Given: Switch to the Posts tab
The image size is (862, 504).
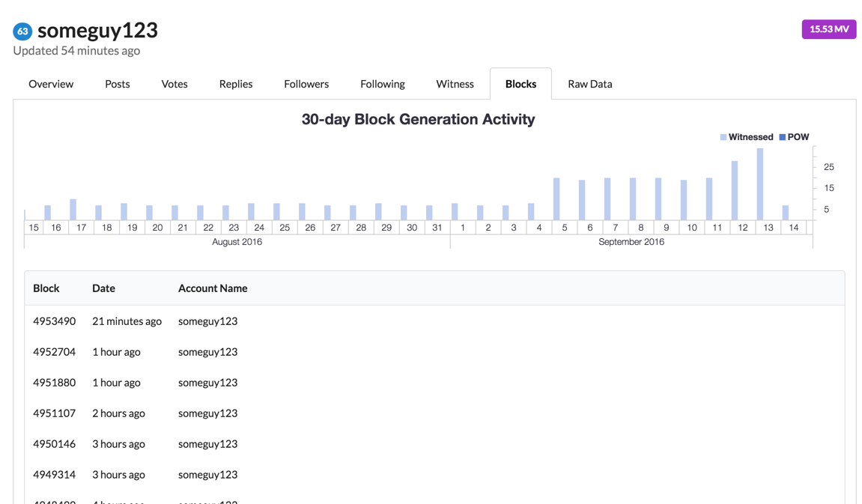Looking at the screenshot, I should coord(118,84).
